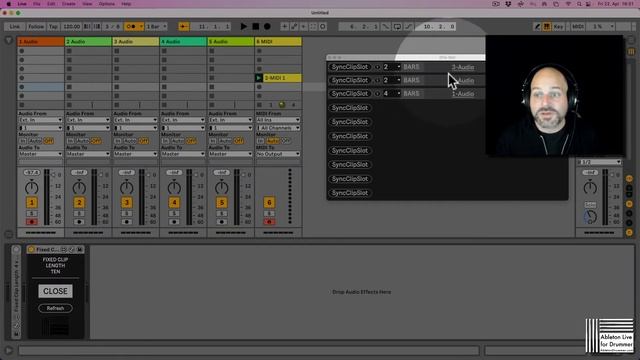Open the Options menu
The height and width of the screenshot is (360, 640).
click(x=107, y=4)
